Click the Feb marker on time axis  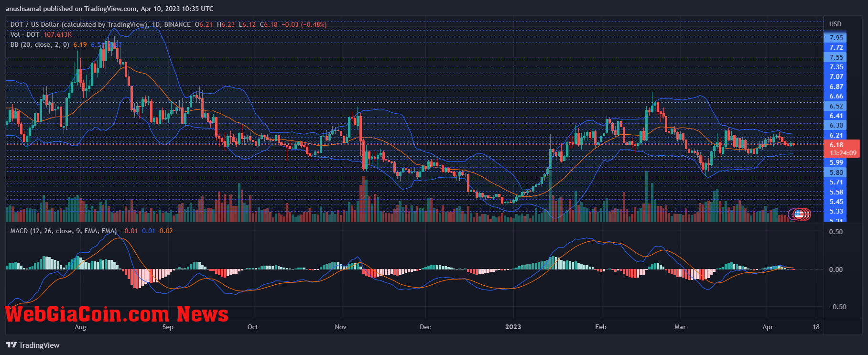[600, 327]
